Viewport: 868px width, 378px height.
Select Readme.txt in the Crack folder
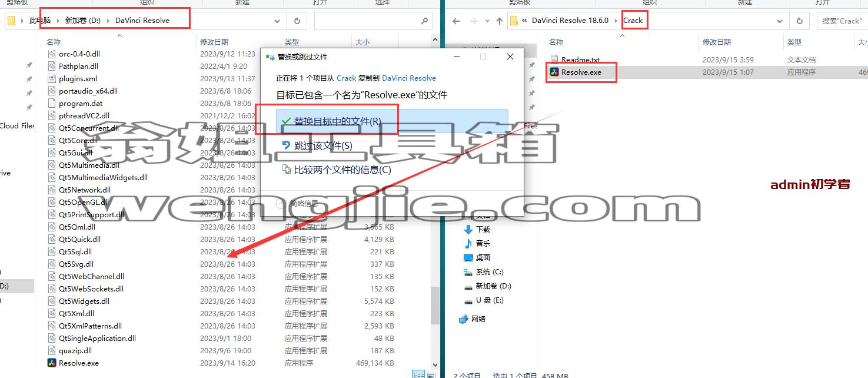click(580, 60)
